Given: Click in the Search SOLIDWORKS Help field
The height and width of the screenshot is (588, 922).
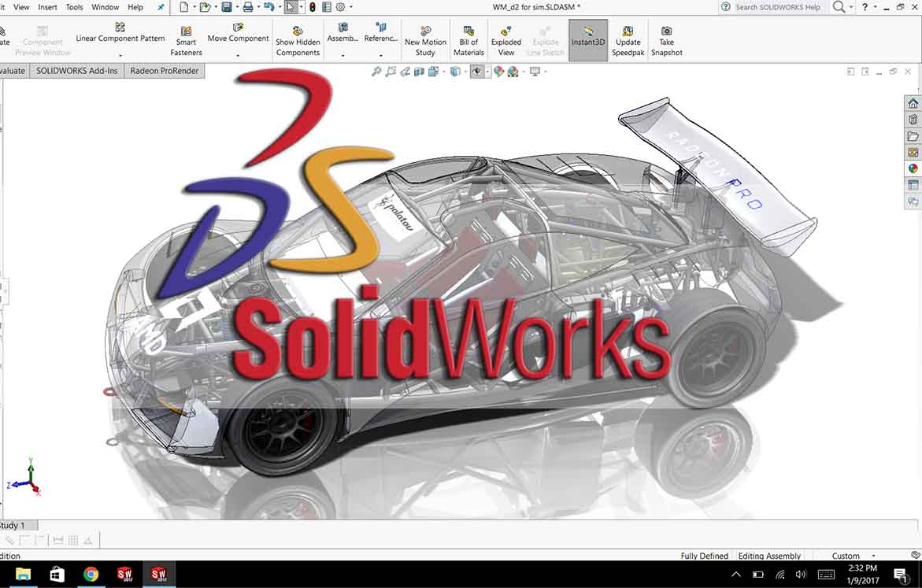Looking at the screenshot, I should click(x=777, y=7).
